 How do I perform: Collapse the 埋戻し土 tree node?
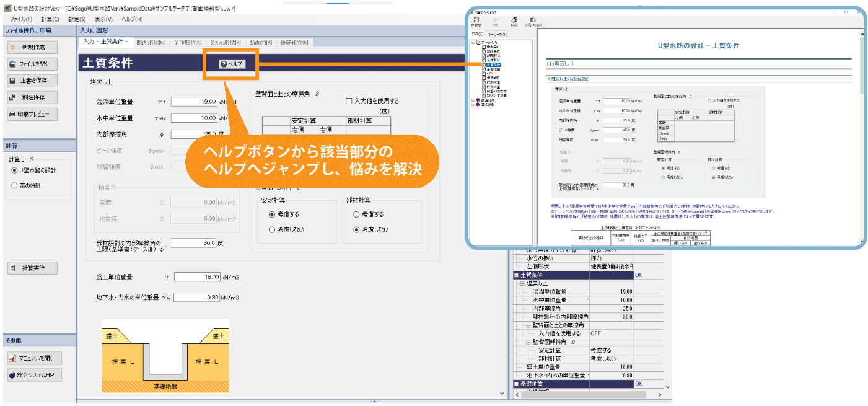tap(522, 283)
